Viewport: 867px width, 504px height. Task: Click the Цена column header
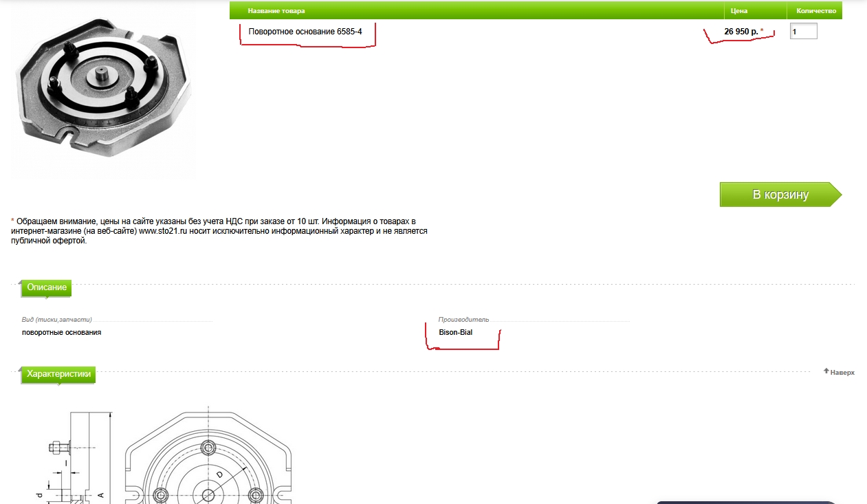pyautogui.click(x=739, y=11)
